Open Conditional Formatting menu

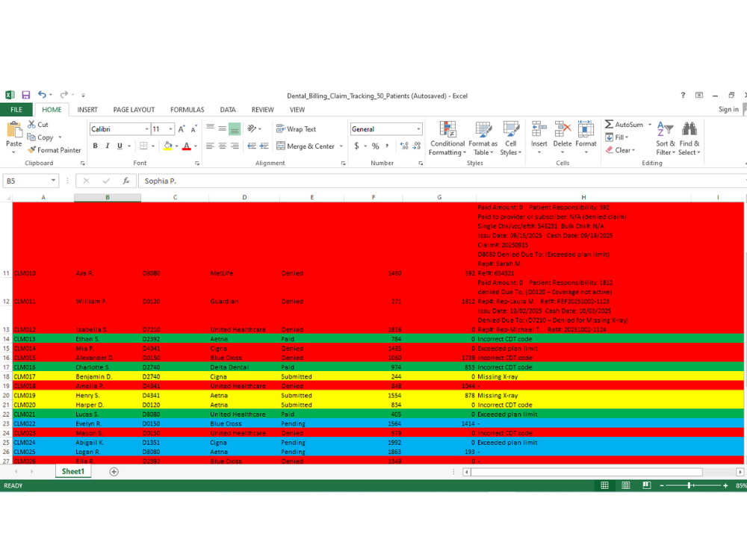447,139
